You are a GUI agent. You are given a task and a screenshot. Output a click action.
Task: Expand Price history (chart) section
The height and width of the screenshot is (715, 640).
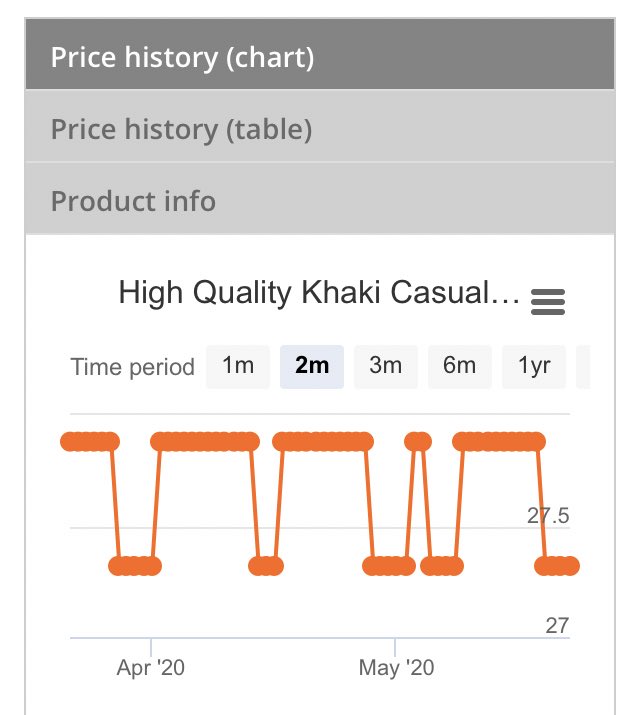320,54
